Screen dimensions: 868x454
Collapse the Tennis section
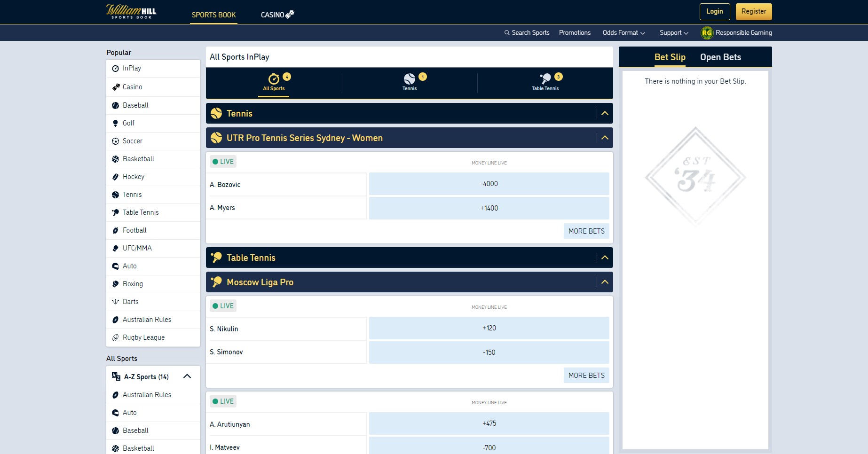coord(605,113)
